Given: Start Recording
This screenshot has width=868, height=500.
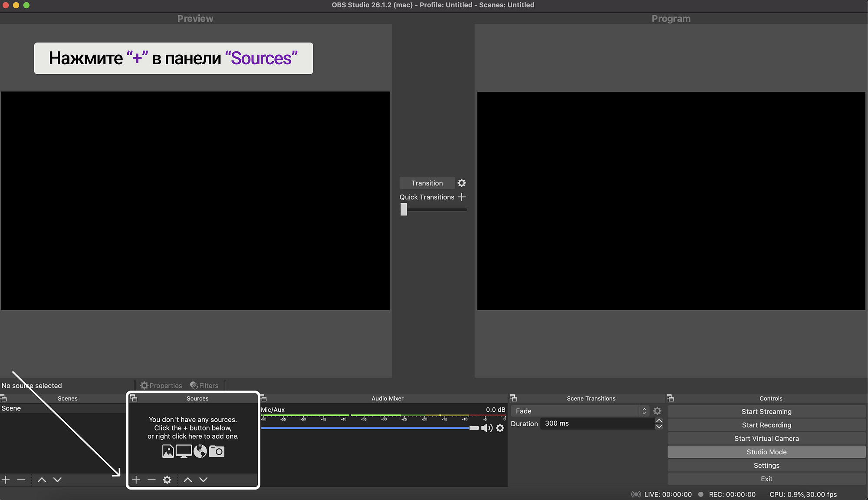Looking at the screenshot, I should 766,425.
